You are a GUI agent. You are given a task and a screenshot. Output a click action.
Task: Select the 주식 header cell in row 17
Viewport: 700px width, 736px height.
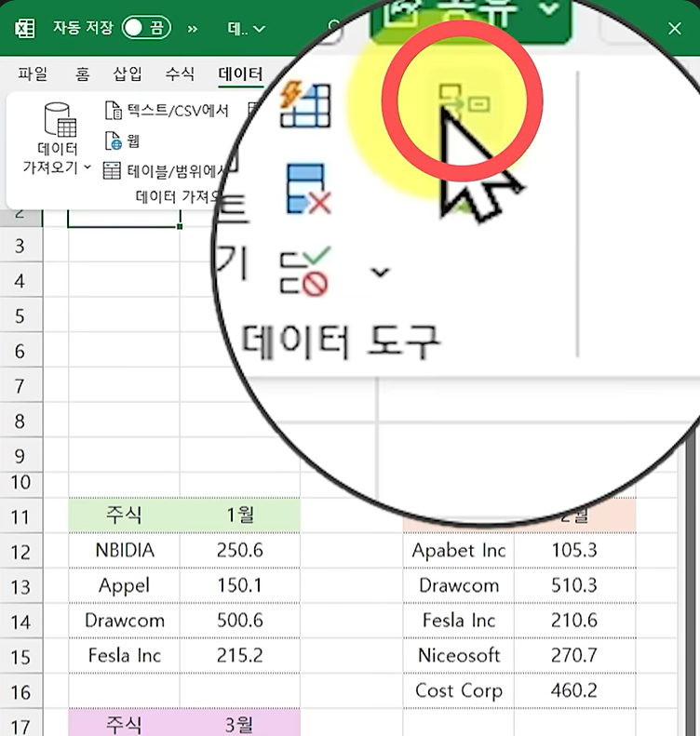[x=124, y=724]
